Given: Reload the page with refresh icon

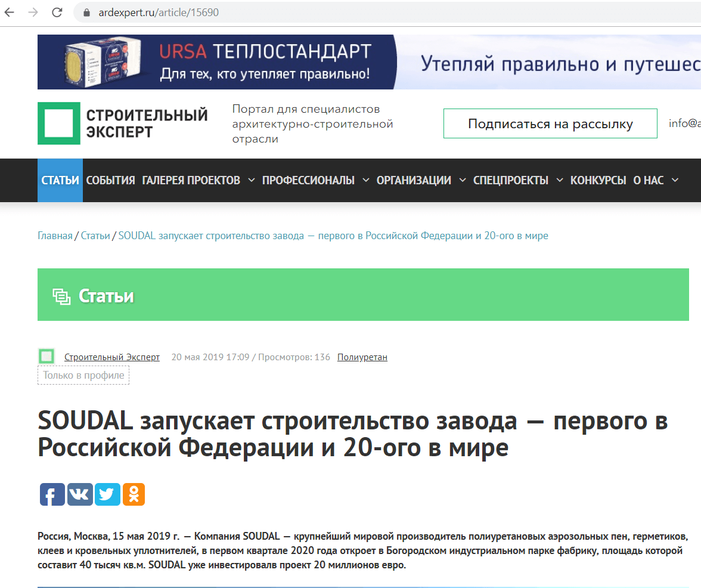Looking at the screenshot, I should coord(57,13).
